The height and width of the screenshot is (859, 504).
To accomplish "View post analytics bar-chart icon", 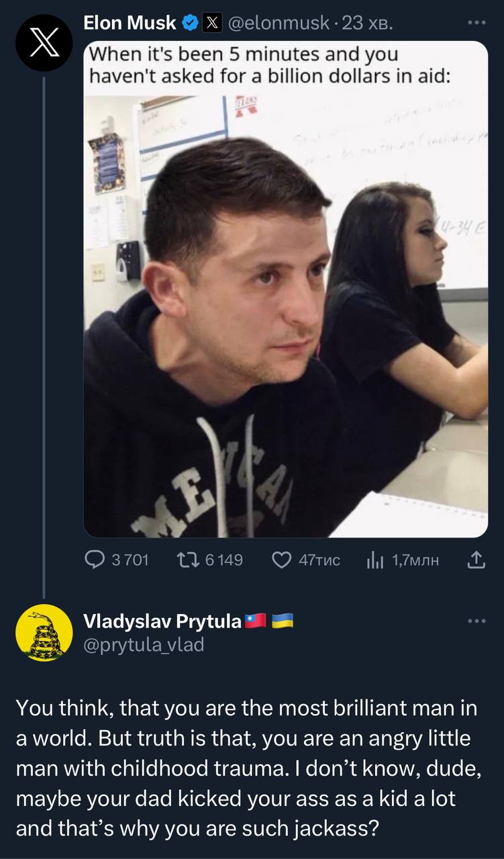I will click(x=373, y=559).
